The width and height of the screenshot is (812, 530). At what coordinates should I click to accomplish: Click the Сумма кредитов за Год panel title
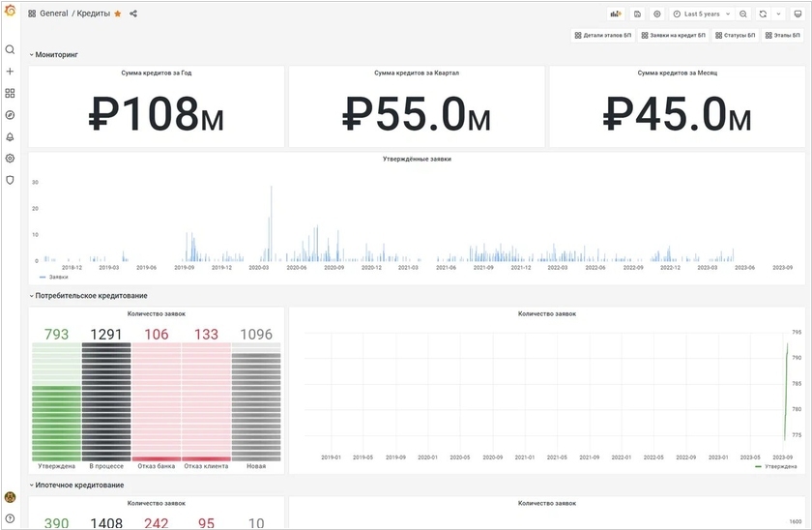(x=157, y=74)
